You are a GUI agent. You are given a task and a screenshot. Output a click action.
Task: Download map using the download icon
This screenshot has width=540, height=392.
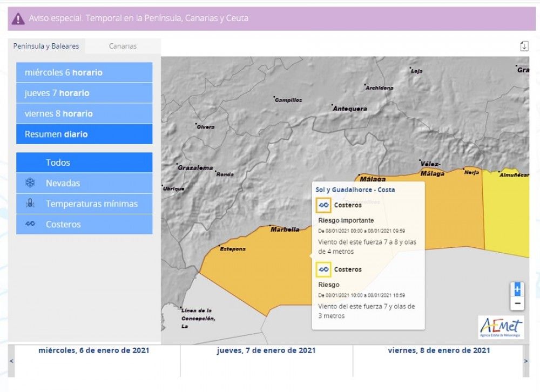[x=524, y=46]
